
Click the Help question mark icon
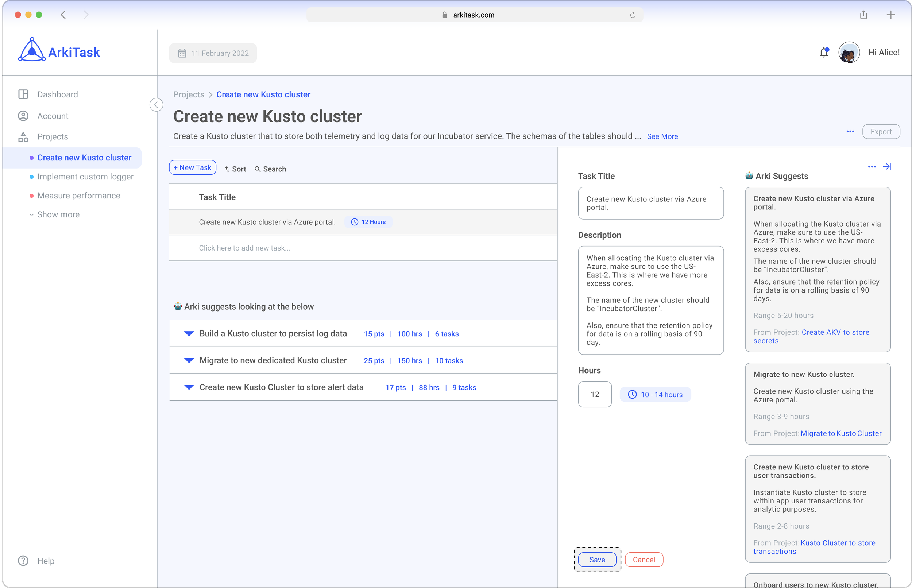coord(23,561)
